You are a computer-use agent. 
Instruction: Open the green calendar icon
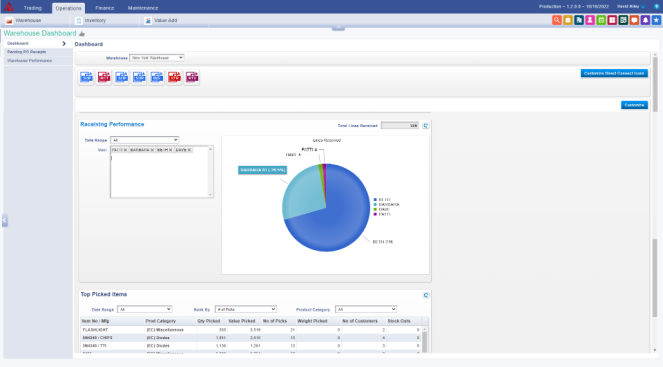601,20
